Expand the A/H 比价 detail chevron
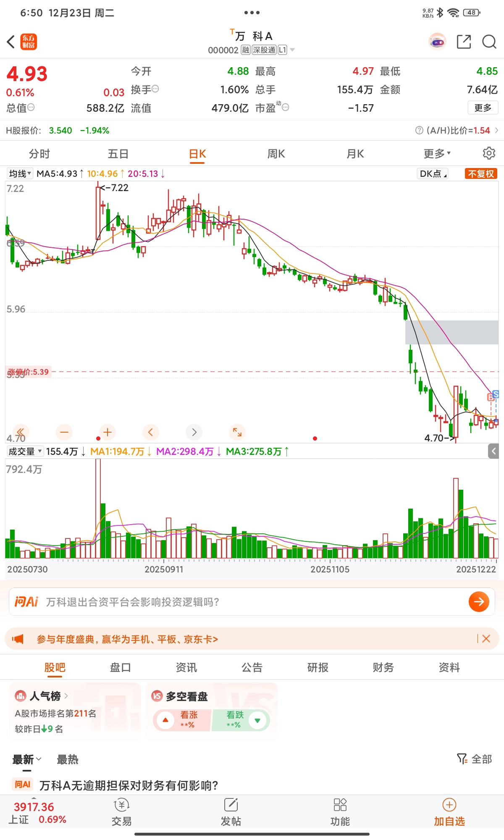The height and width of the screenshot is (840, 504). tap(496, 130)
